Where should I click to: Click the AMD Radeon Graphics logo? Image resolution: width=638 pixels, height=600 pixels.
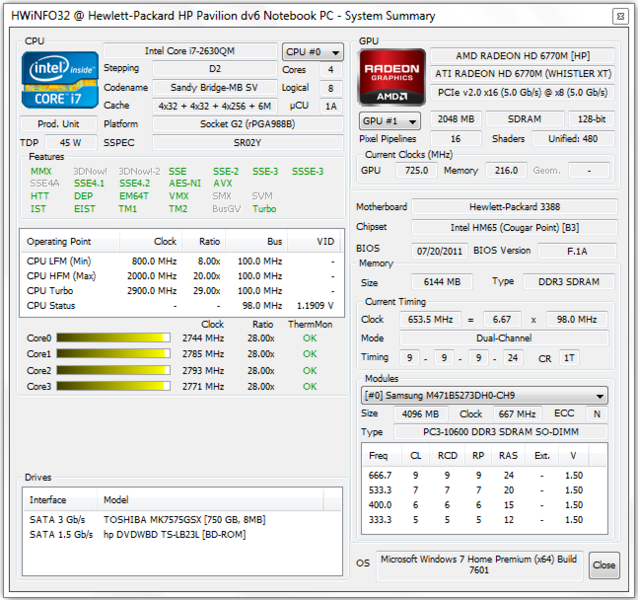point(391,77)
